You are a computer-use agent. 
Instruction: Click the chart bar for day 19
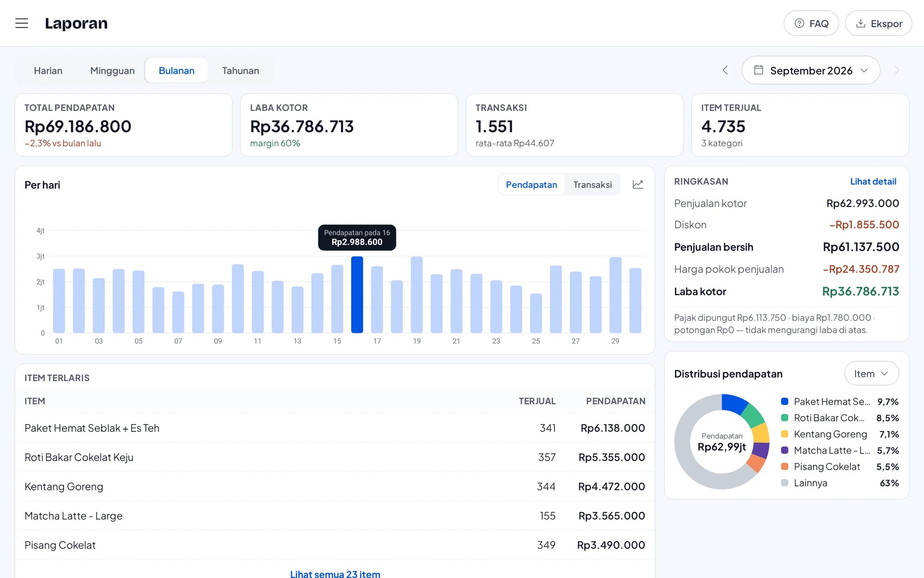point(417,295)
